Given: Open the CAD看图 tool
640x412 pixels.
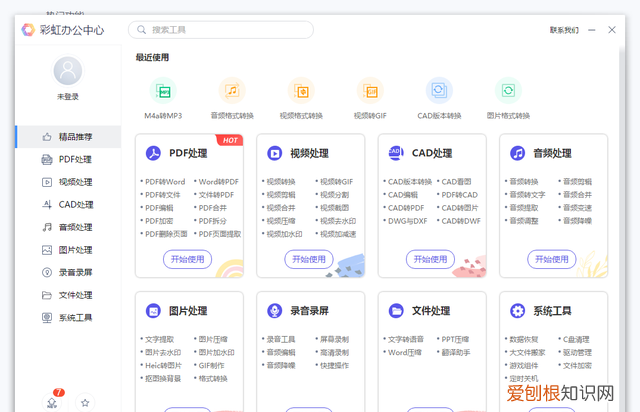Looking at the screenshot, I should [456, 182].
